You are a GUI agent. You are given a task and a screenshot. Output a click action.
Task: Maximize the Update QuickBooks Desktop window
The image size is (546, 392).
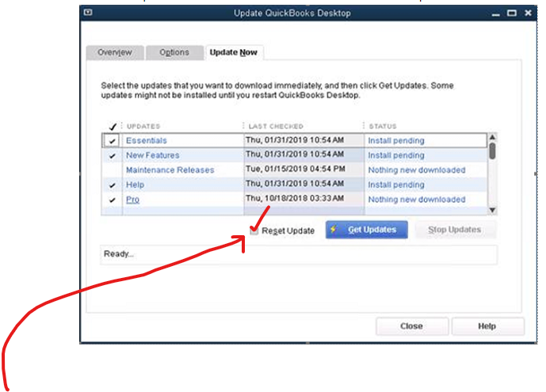tap(511, 13)
